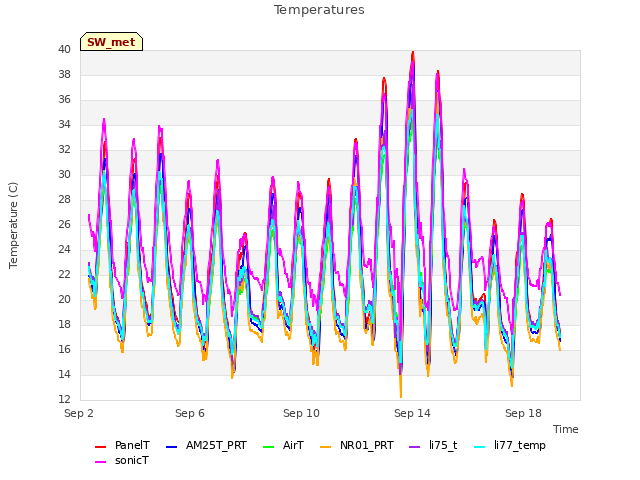Click the AirT green legend swatch
Viewport: 640px width, 480px height.
tap(269, 447)
